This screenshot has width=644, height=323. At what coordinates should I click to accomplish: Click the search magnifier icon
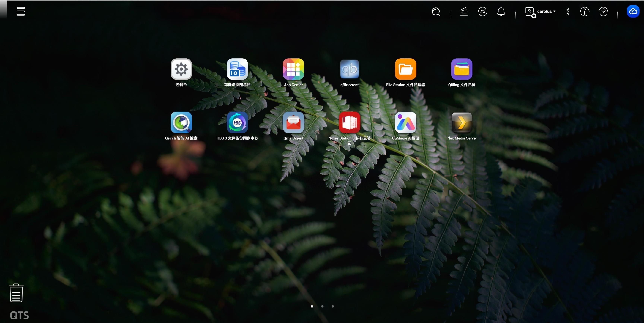[436, 12]
